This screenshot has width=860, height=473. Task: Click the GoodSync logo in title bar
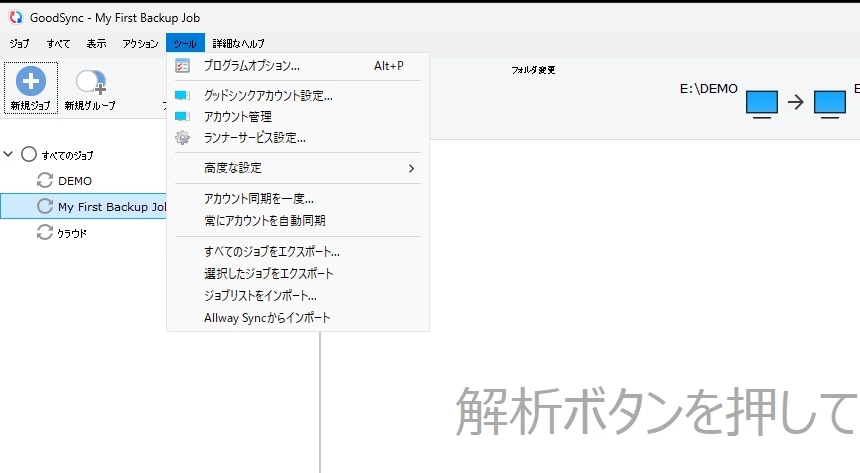tap(16, 18)
